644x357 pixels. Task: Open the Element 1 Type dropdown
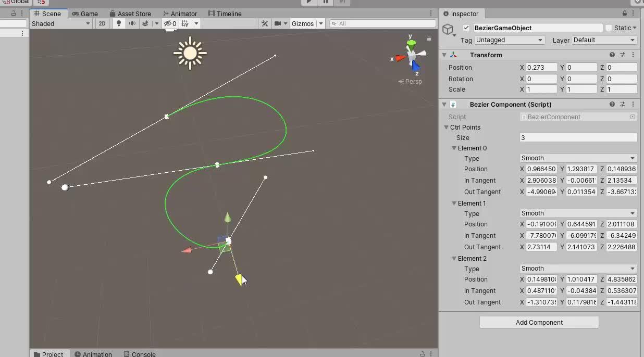tap(577, 213)
